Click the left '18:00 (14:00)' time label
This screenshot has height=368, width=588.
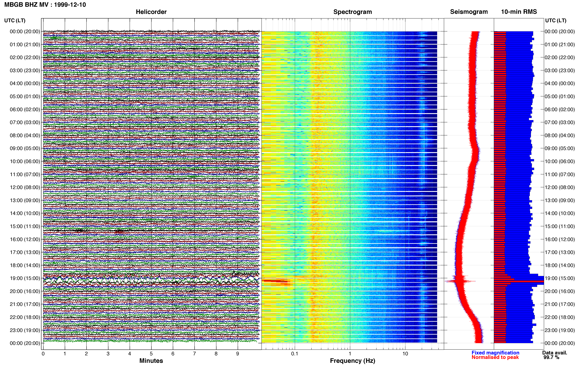(x=25, y=265)
